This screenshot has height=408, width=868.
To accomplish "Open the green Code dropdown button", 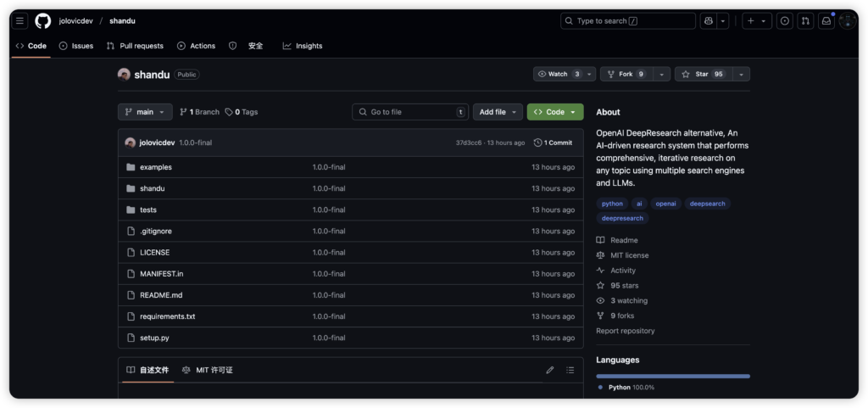I will point(555,112).
